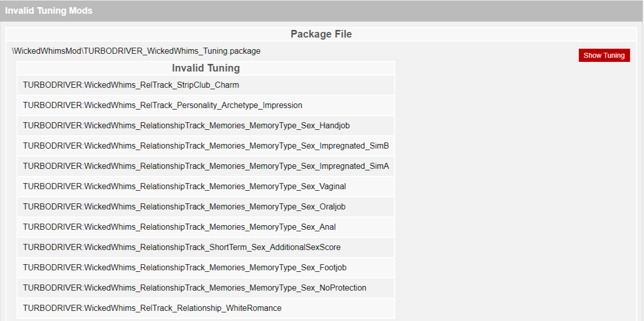Select the Invalid Tuning Mods header

[49, 11]
